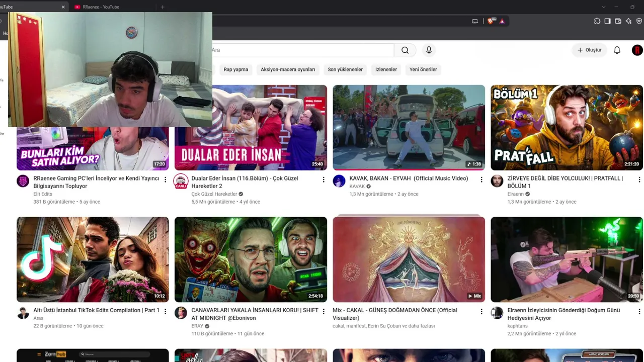Start voice search with the microphone

429,50
